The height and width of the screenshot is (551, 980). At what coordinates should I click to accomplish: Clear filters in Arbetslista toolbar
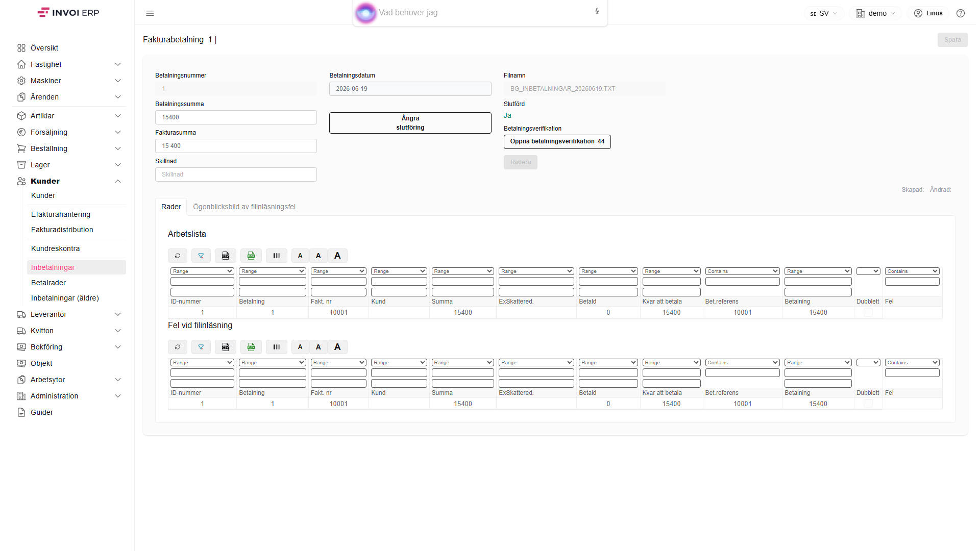(201, 256)
